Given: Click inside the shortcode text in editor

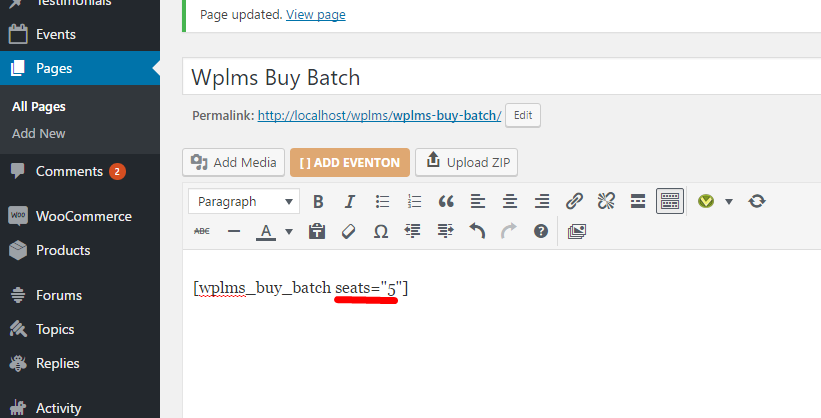Looking at the screenshot, I should (301, 288).
